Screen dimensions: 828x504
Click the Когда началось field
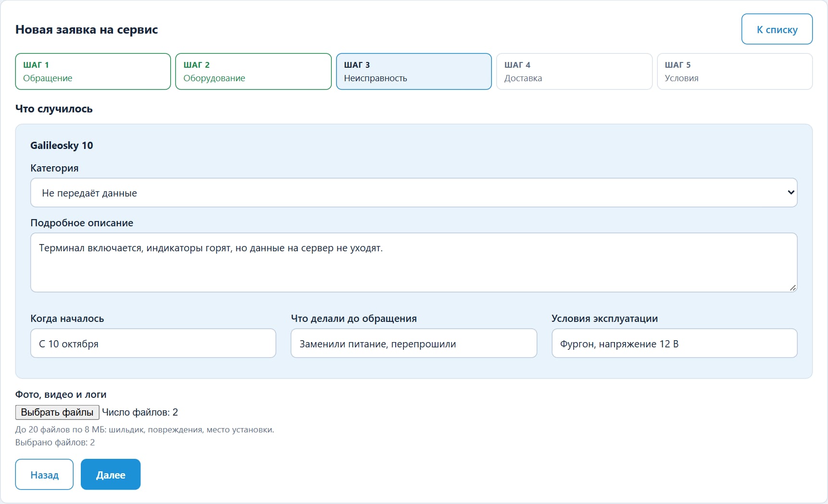click(153, 344)
